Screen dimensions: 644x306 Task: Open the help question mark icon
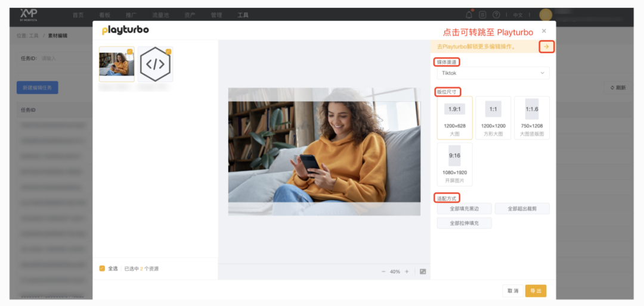pos(496,15)
